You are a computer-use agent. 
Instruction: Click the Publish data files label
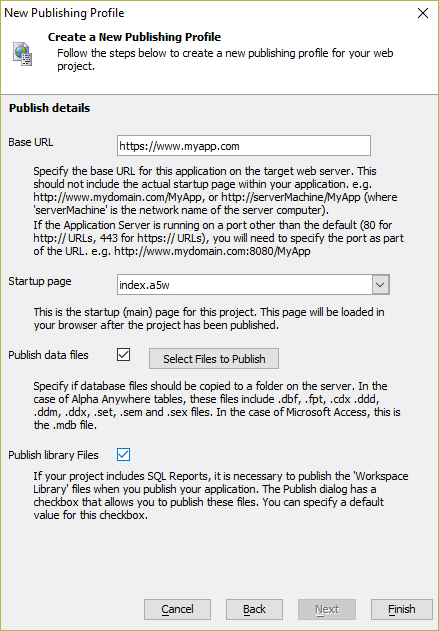click(48, 355)
